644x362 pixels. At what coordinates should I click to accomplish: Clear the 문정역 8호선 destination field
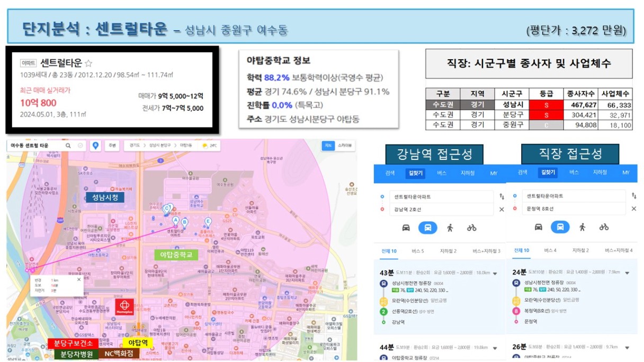point(633,209)
